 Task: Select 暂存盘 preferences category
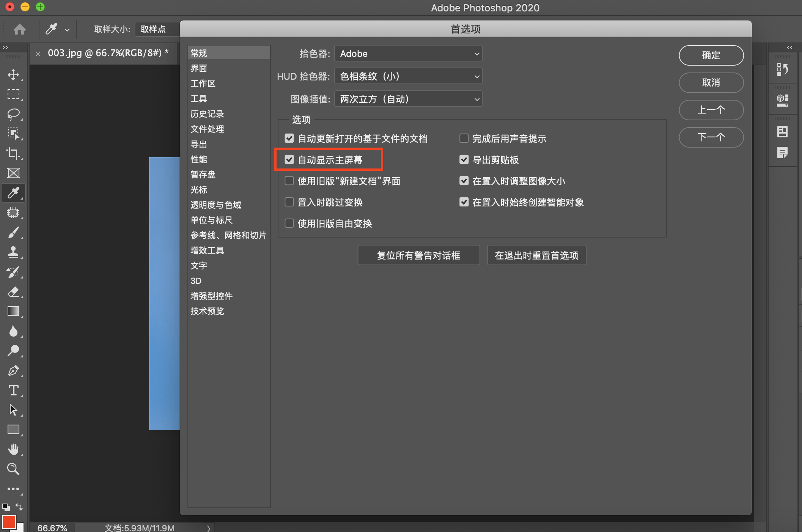(229, 175)
